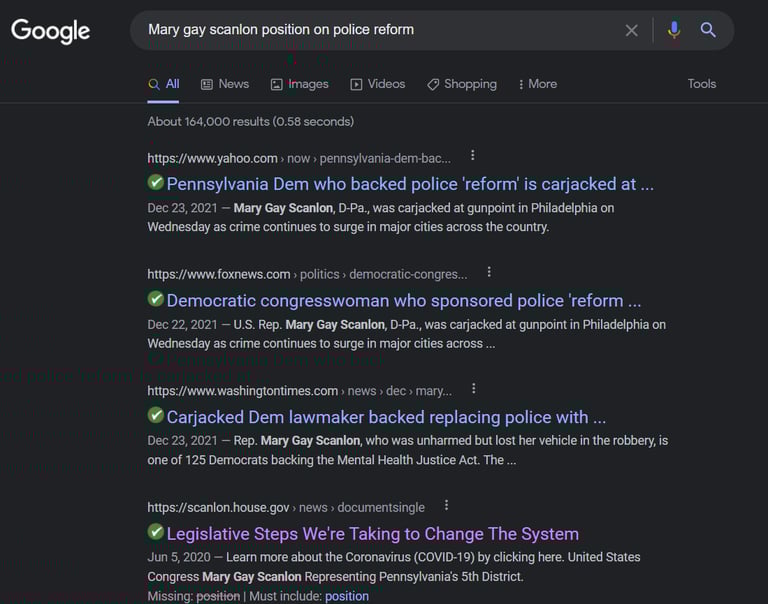Click the washingtontimes.com result URL
768x604 pixels.
[x=299, y=391]
